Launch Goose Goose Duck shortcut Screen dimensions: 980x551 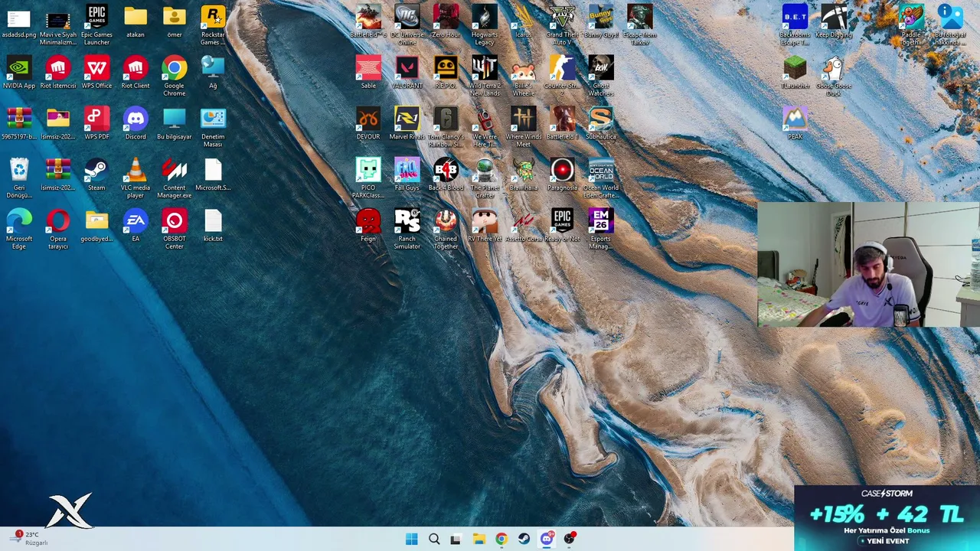[x=834, y=77]
